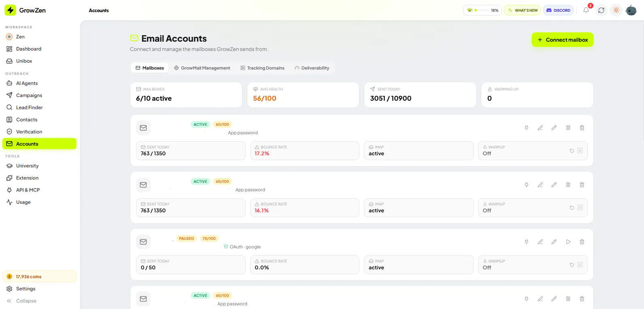
Task: Resume the paused mailbox with play icon
Action: tap(568, 242)
